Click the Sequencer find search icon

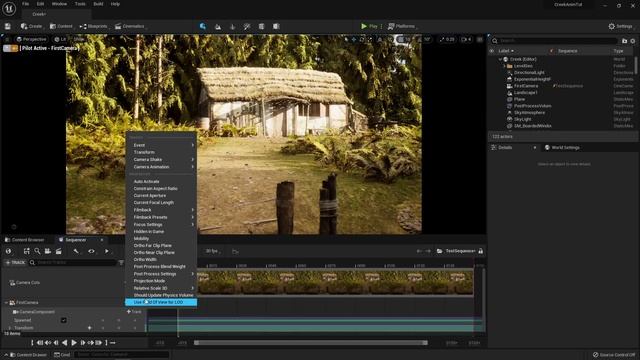(37, 251)
